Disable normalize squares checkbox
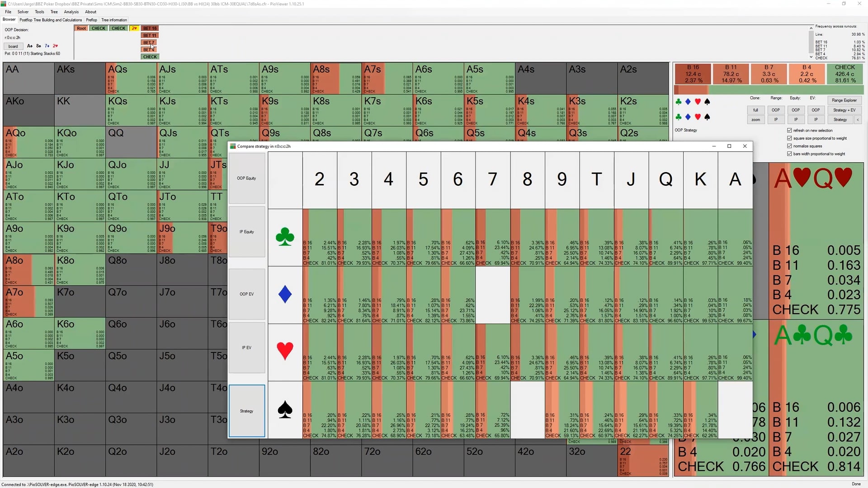This screenshot has width=868, height=488. [x=789, y=146]
